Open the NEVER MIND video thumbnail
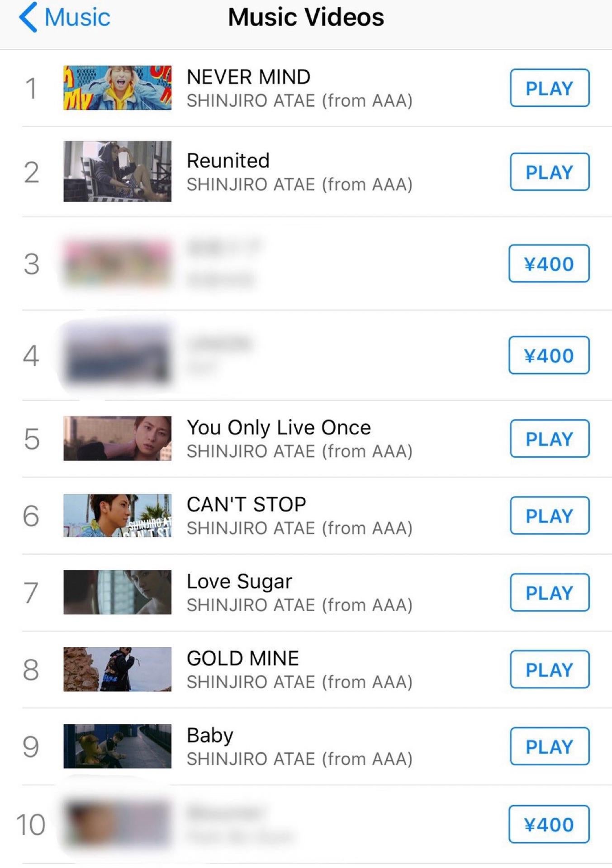Image resolution: width=612 pixels, height=868 pixels. [117, 88]
